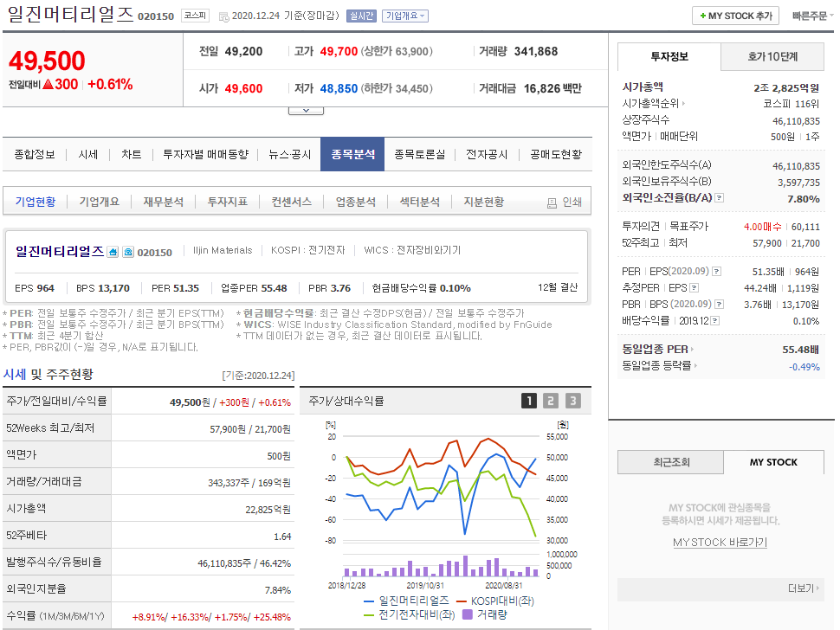Show chart view 3
Image resolution: width=840 pixels, height=630 pixels.
[572, 401]
